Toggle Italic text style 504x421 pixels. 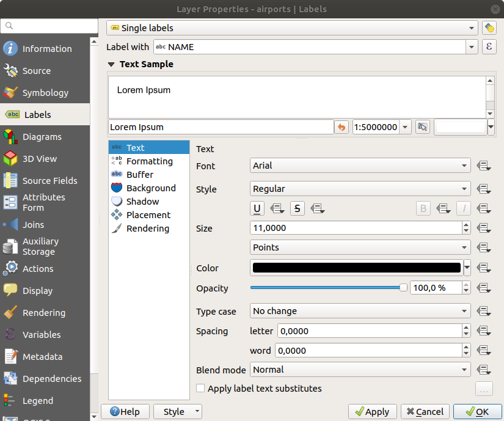click(464, 208)
